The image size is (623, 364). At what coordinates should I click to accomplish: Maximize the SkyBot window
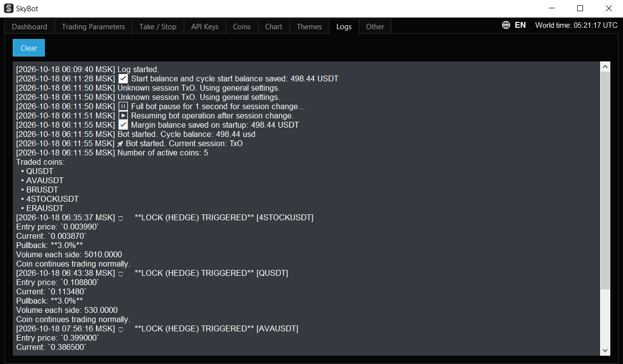click(580, 8)
